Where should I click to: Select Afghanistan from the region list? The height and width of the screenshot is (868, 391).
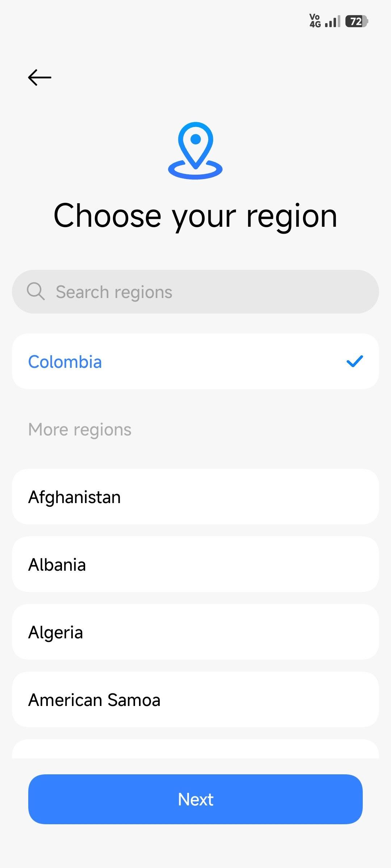pyautogui.click(x=195, y=497)
